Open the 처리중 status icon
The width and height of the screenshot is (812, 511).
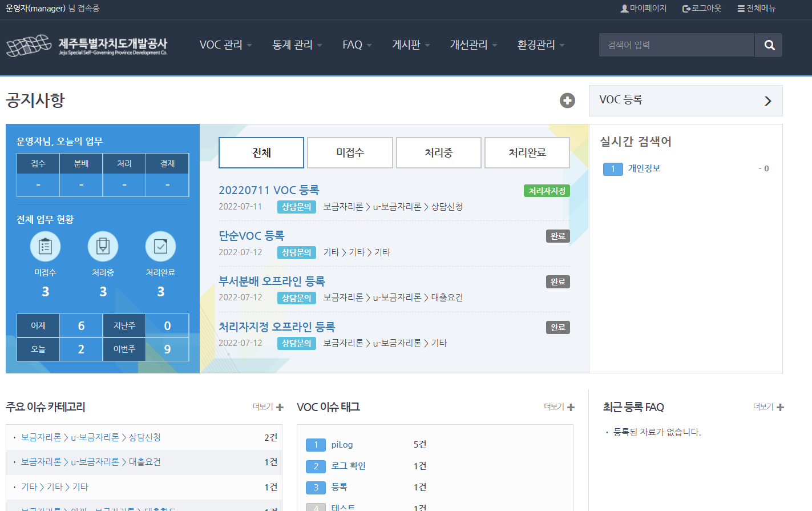tap(103, 247)
